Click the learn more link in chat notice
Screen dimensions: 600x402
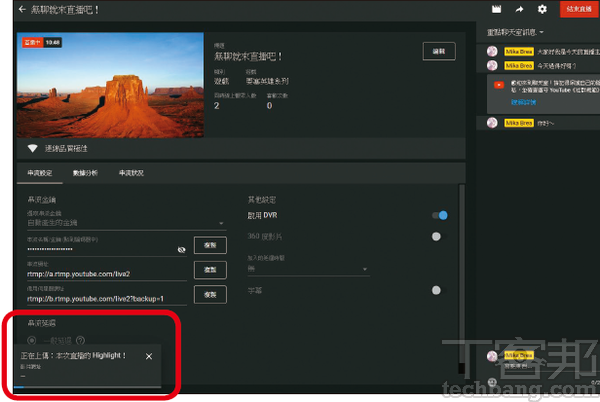click(523, 102)
